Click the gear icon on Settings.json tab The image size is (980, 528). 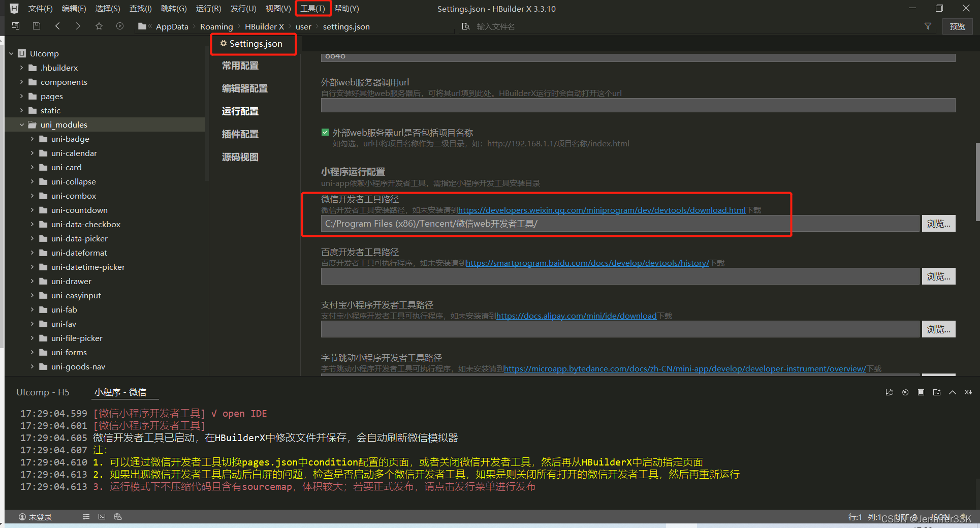click(224, 44)
